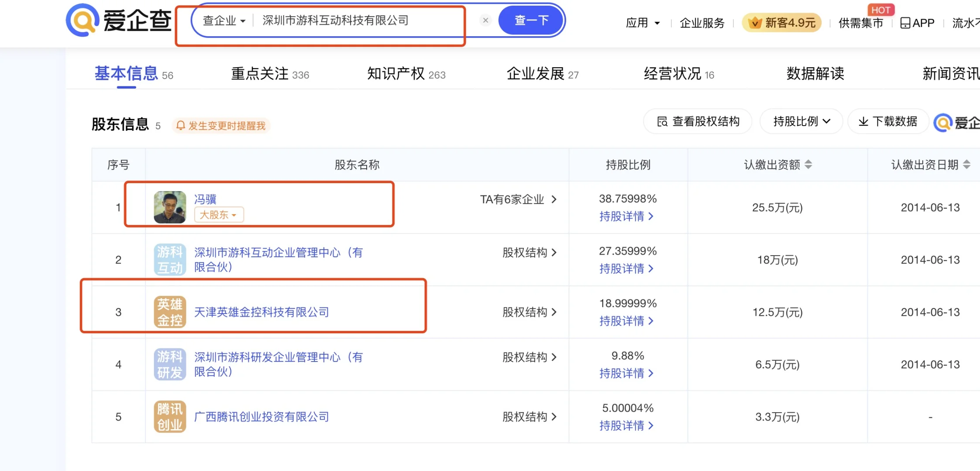
Task: Click 查看股权结构 button
Action: point(698,121)
